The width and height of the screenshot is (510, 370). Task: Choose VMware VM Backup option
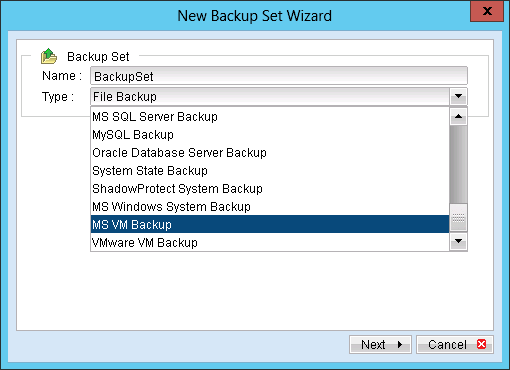click(270, 242)
